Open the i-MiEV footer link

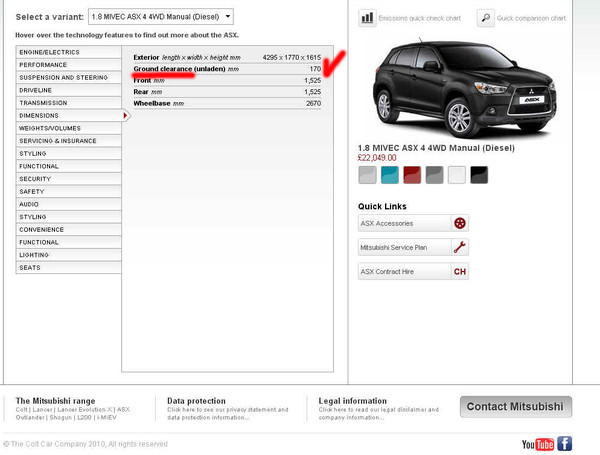106,417
